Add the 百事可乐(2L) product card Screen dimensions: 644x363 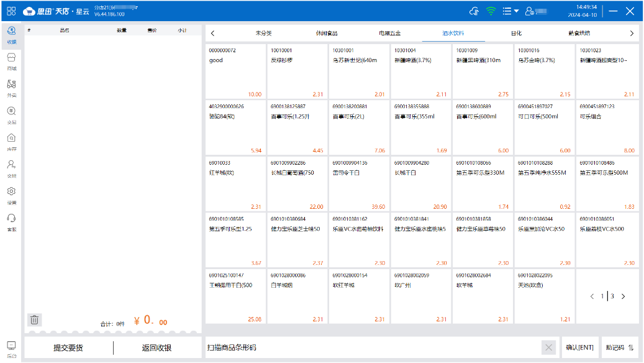pyautogui.click(x=359, y=128)
